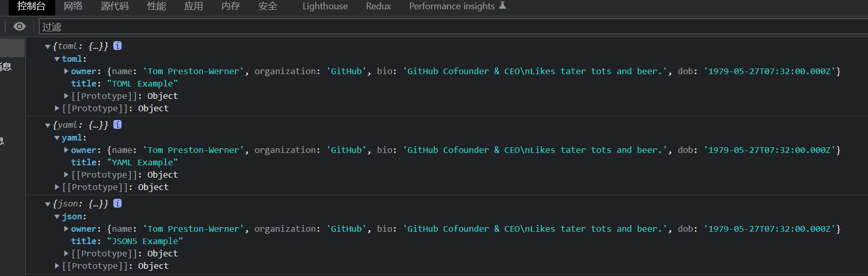
Task: Expand the owner object under json
Action: tap(66, 229)
